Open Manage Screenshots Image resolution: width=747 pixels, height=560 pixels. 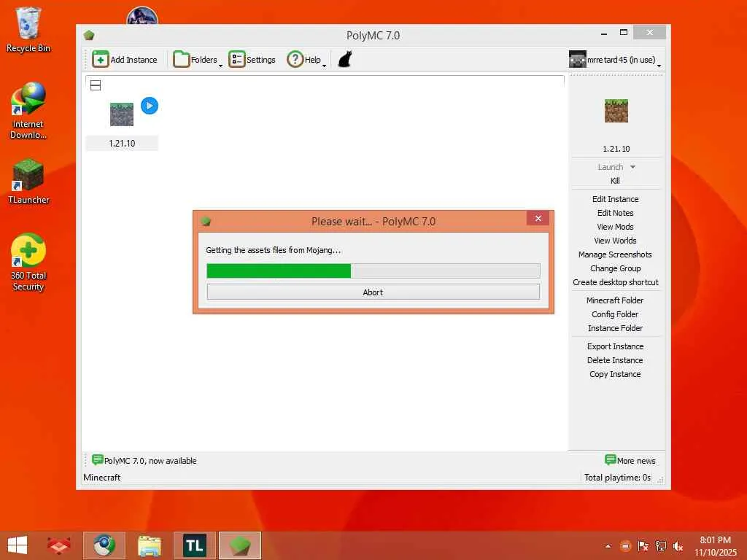[615, 254]
